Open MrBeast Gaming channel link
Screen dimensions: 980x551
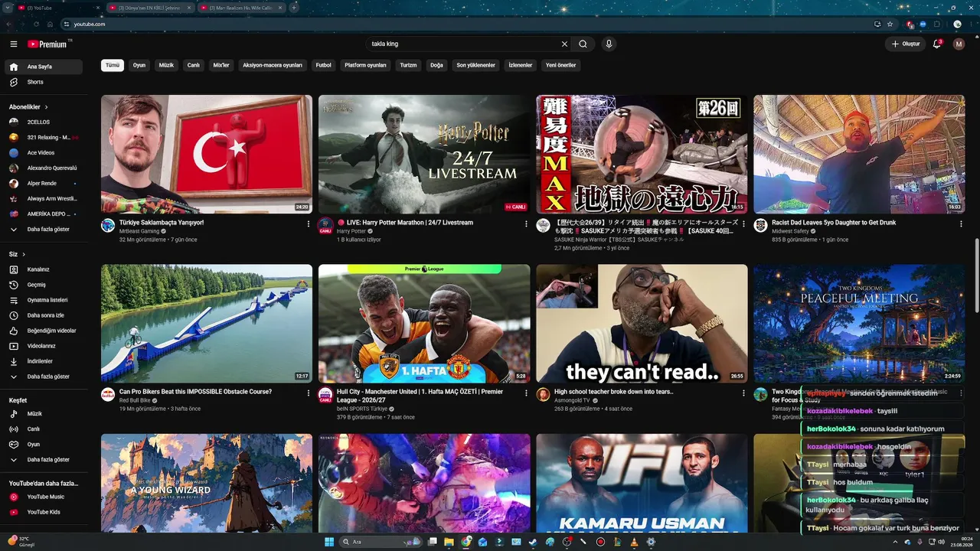pos(139,231)
